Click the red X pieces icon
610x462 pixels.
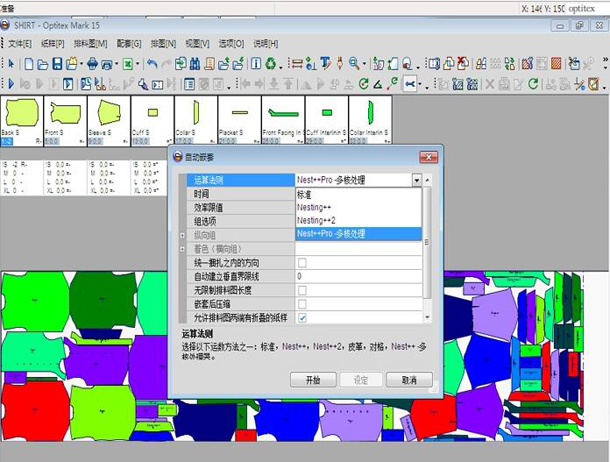[x=463, y=63]
